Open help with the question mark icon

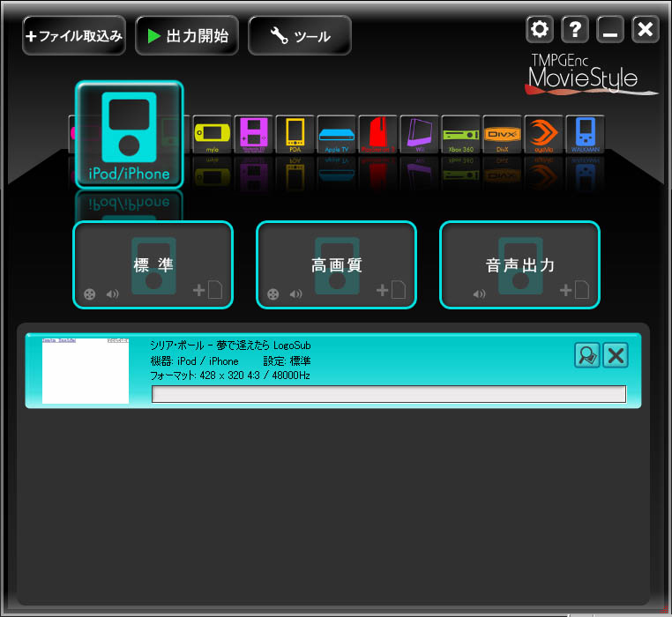tap(575, 30)
